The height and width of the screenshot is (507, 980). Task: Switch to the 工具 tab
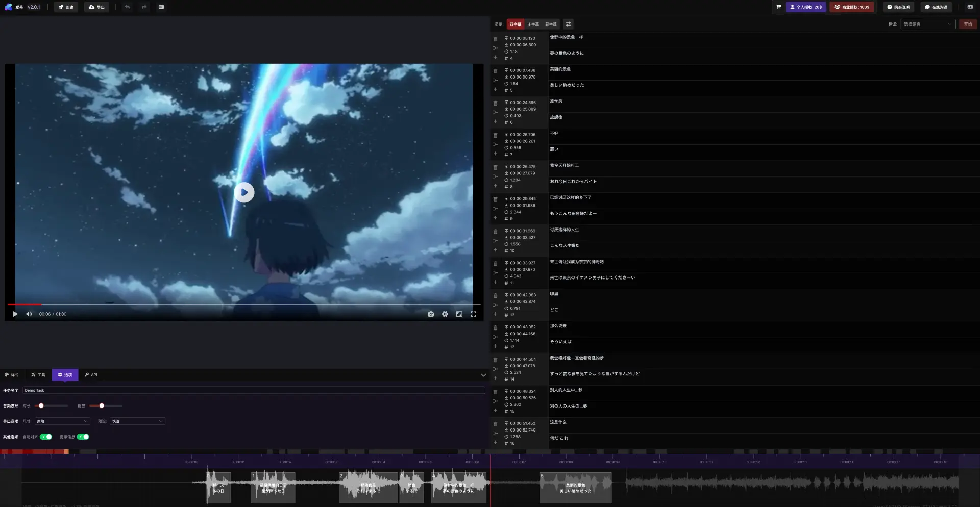coord(38,375)
